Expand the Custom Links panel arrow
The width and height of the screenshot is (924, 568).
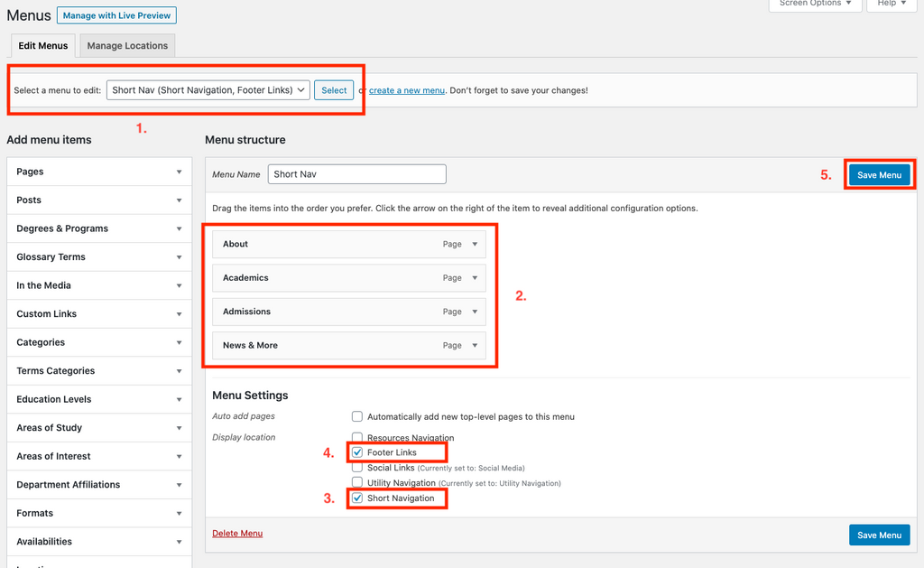click(x=180, y=314)
